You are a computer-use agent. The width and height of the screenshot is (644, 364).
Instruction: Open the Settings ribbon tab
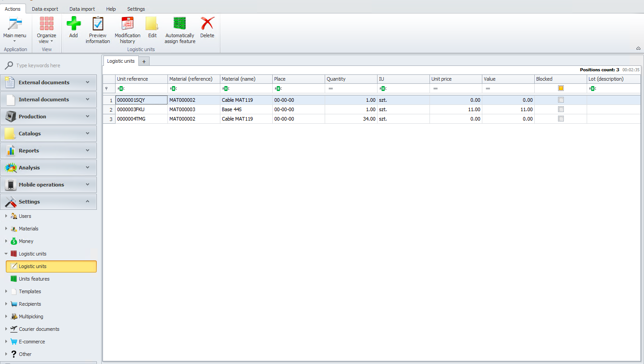point(136,9)
